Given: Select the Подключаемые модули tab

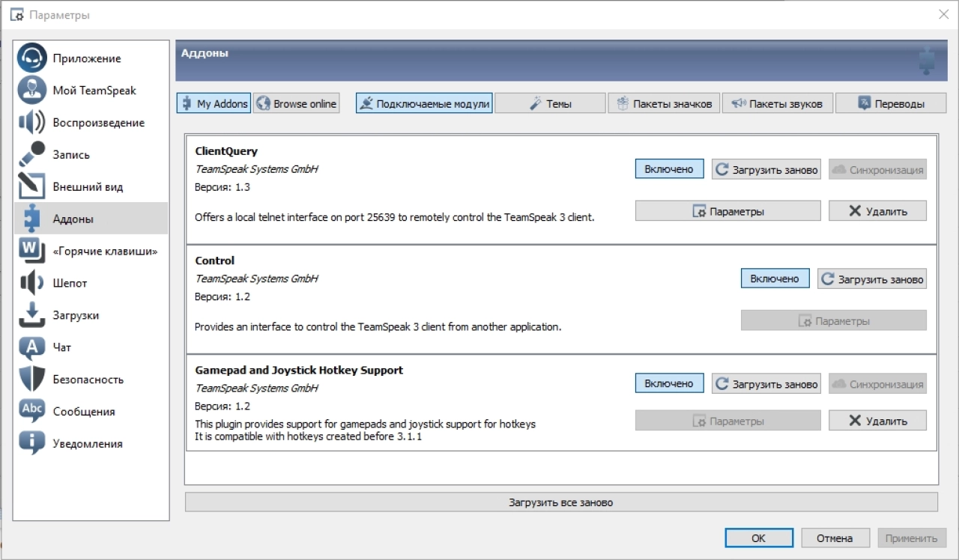Looking at the screenshot, I should point(424,103).
